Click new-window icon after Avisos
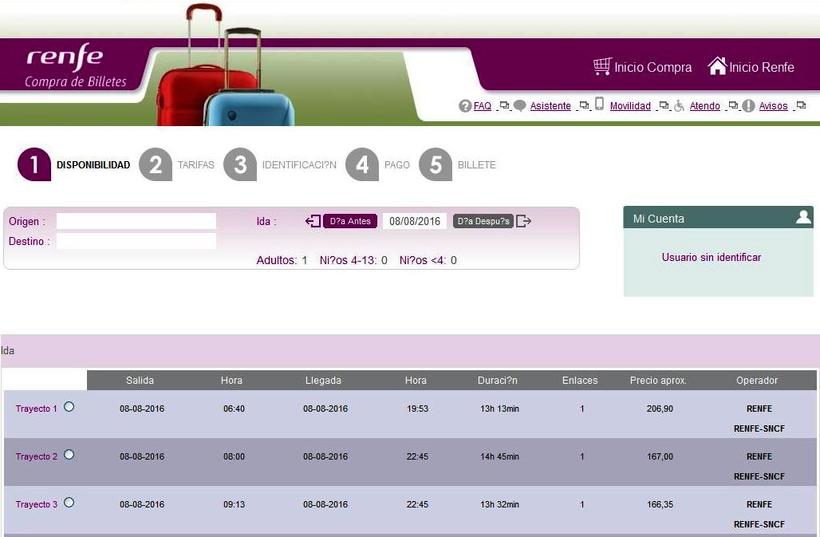 801,105
